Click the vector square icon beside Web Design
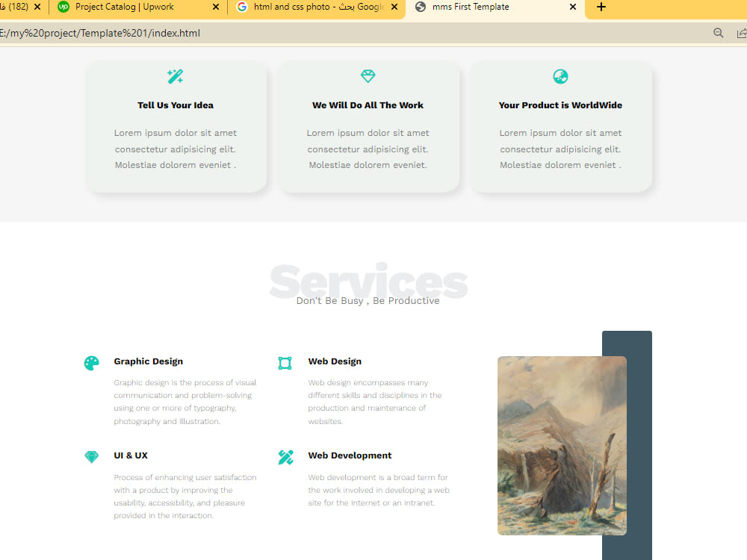 point(285,364)
